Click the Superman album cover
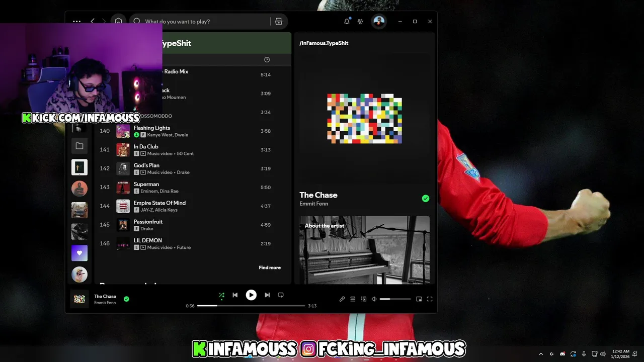 [123, 188]
